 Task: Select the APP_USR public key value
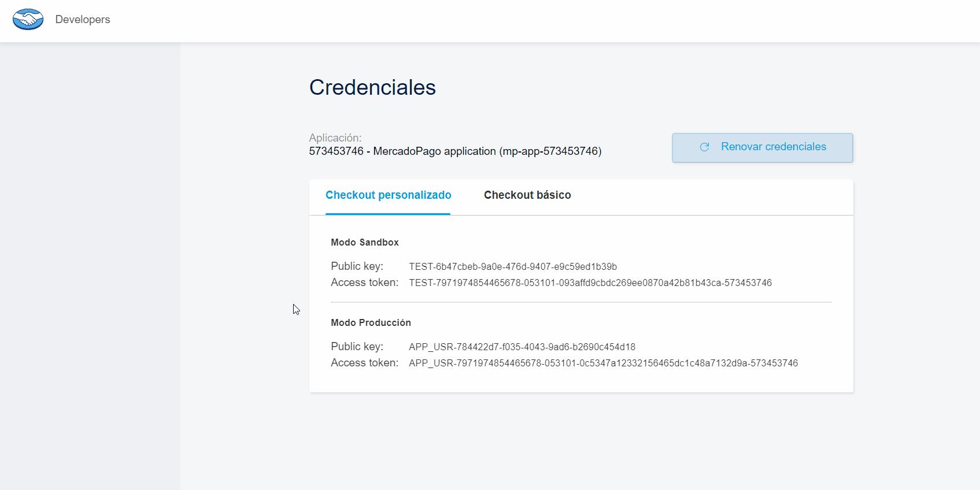pos(522,347)
